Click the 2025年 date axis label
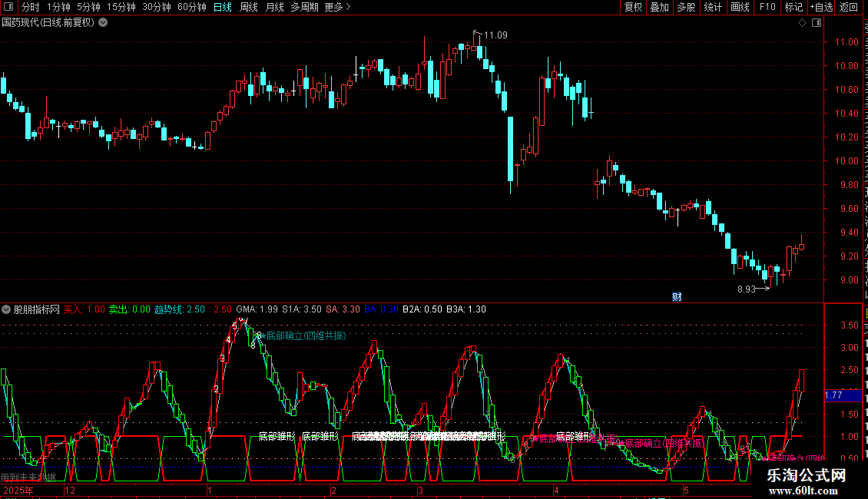Screen dimensions: 868x499 [18, 490]
